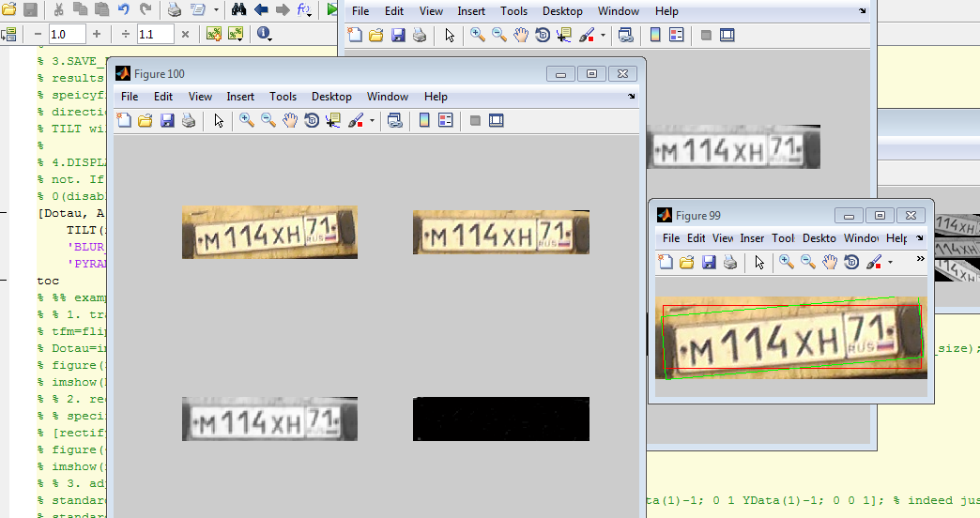Save figure using Figure 99 floppy icon

coord(708,262)
